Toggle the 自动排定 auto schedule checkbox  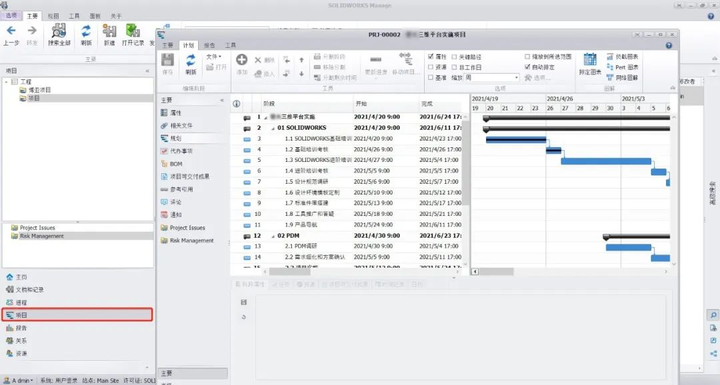point(527,67)
